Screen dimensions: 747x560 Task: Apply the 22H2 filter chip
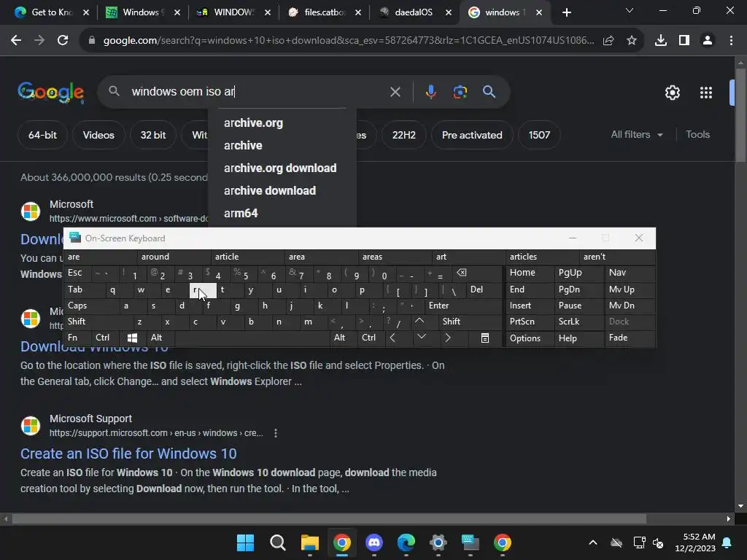403,135
